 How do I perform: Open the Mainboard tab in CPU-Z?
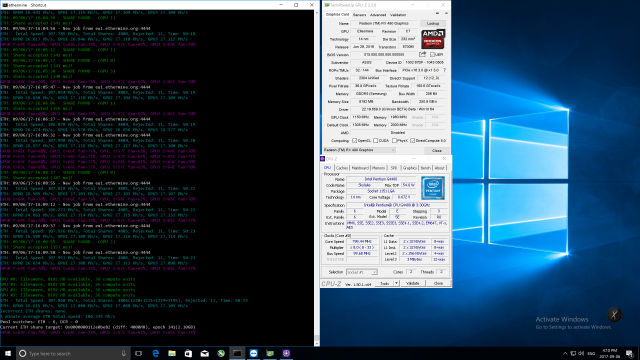(x=360, y=168)
